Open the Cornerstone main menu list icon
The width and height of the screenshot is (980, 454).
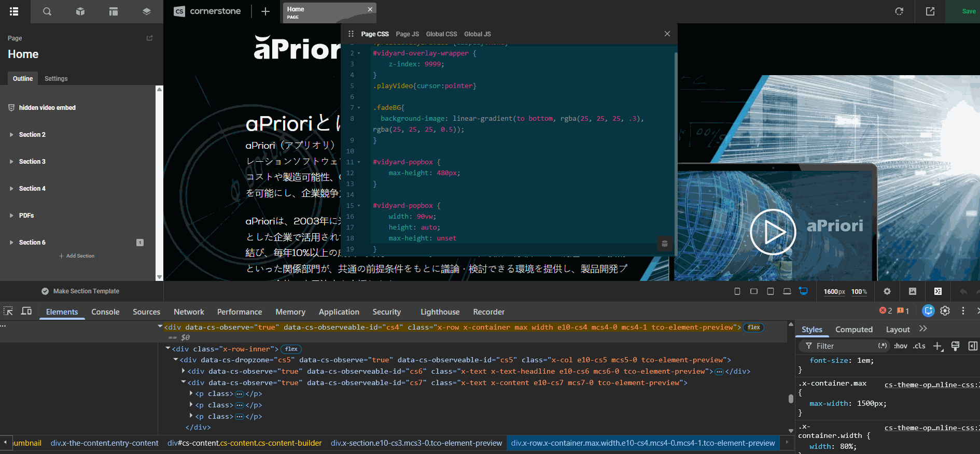click(x=14, y=11)
